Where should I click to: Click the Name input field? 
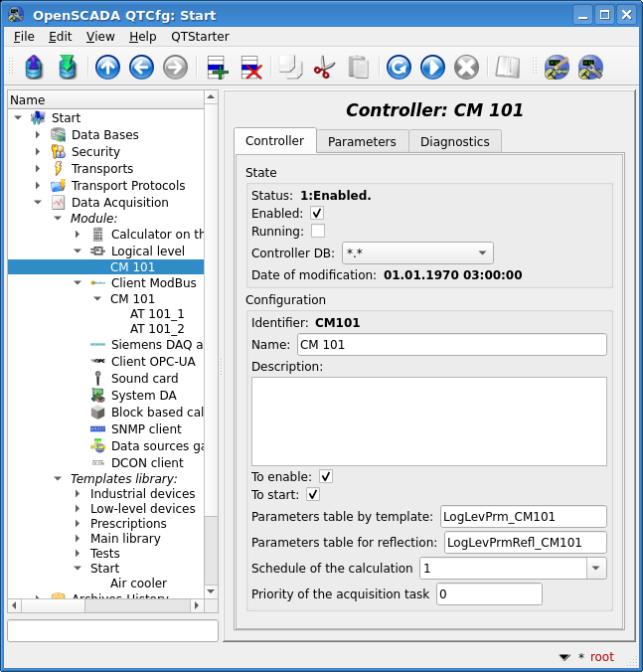pos(452,345)
